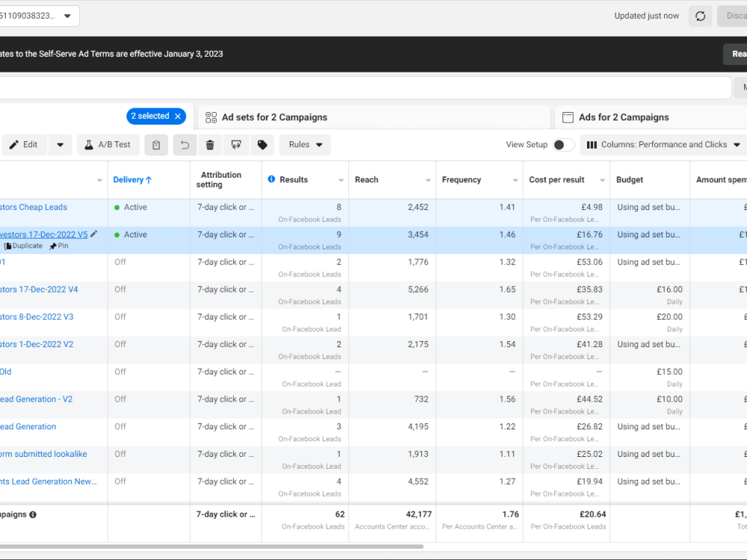Click the total results value 62
The image size is (747, 560).
tap(340, 514)
